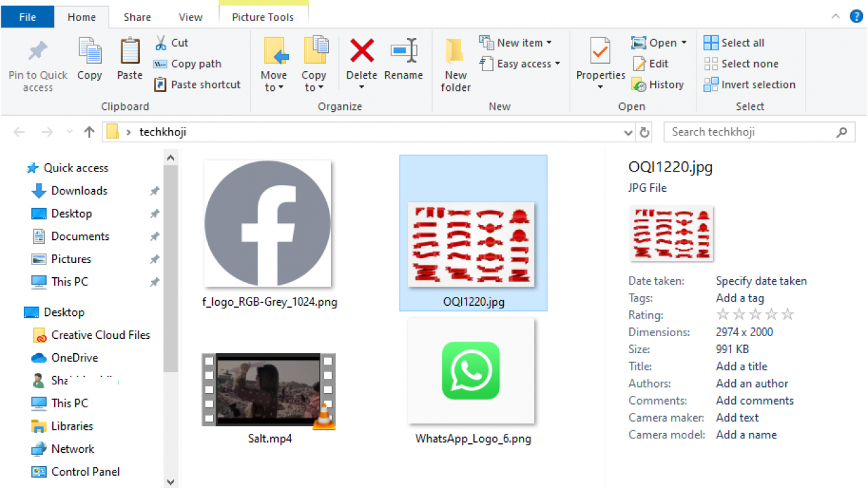The image size is (868, 488).
Task: Click Add an author field
Action: [x=752, y=384]
